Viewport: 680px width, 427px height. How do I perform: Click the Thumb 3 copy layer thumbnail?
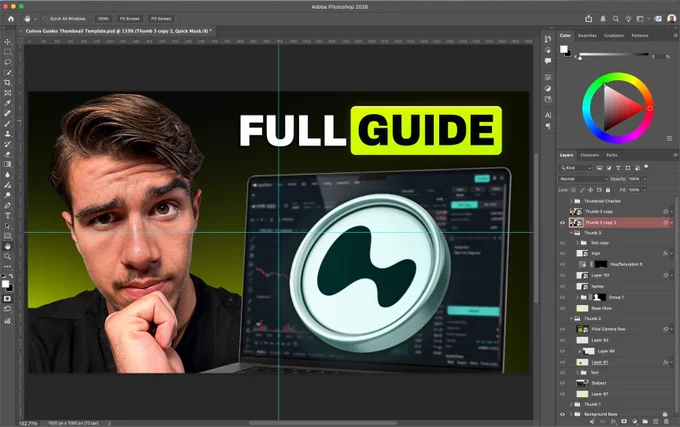click(575, 212)
